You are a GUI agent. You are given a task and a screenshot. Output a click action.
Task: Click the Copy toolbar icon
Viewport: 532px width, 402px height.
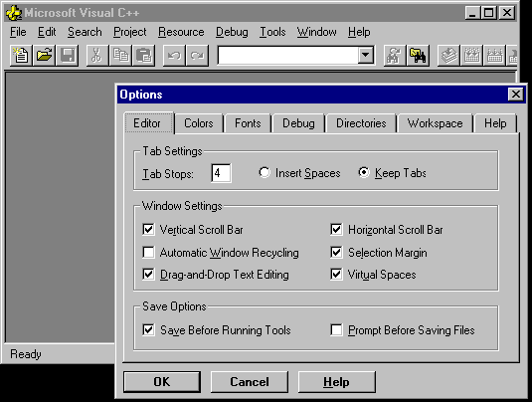[120, 56]
